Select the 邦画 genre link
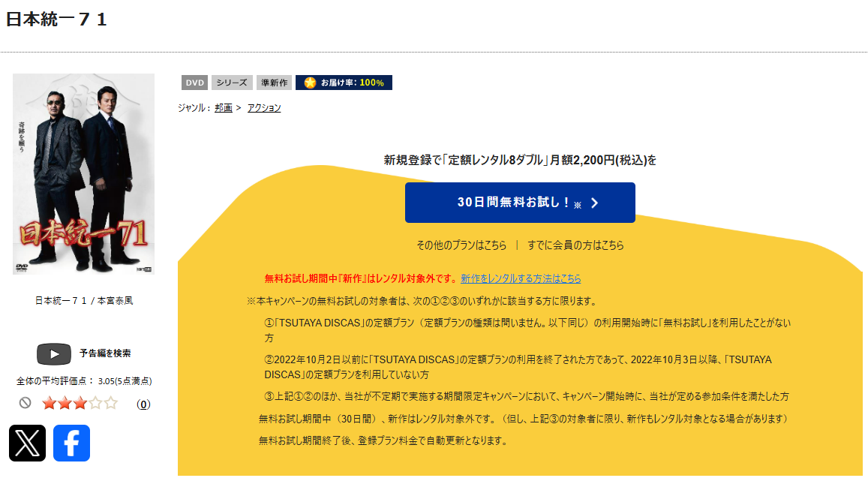 pos(222,107)
